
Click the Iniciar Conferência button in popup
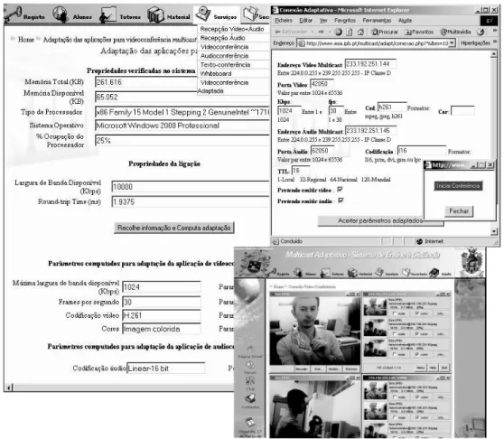tap(458, 186)
